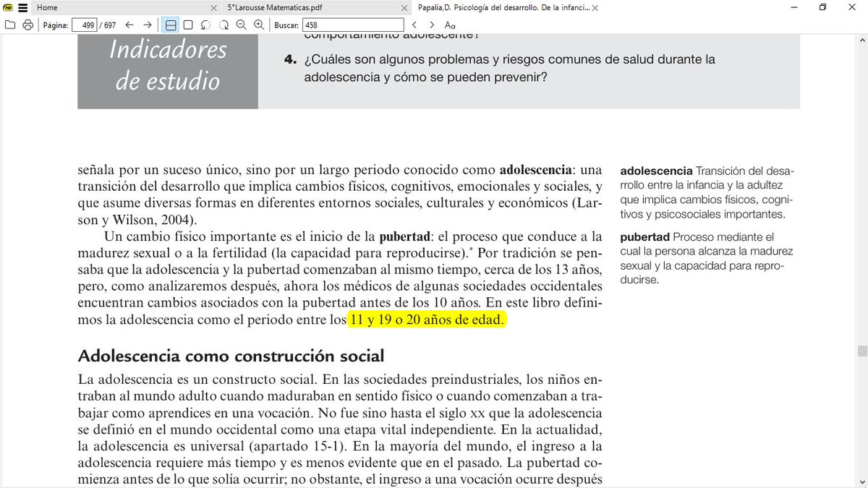Click the 'Buscar:' label
The image size is (868, 488).
click(x=286, y=25)
